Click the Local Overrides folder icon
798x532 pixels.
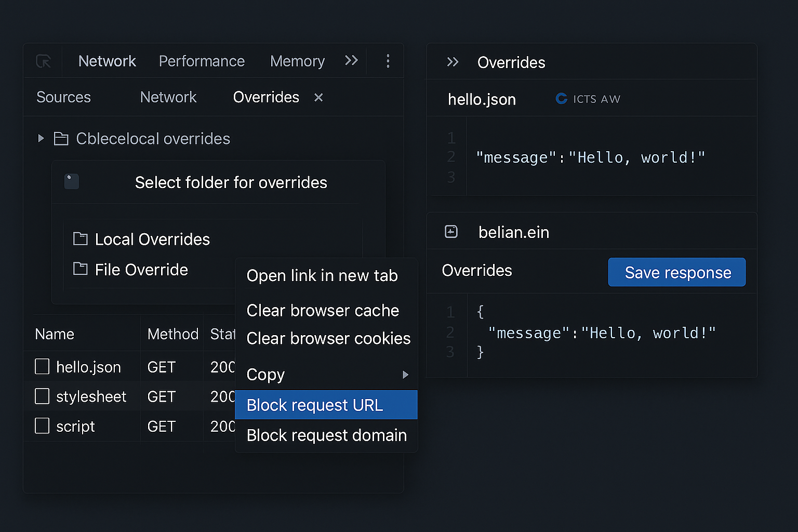(x=80, y=238)
